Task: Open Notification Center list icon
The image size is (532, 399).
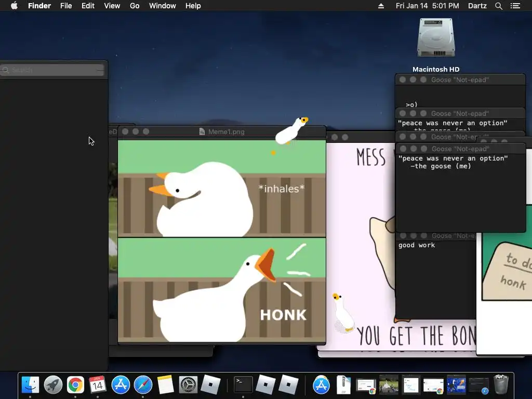Action: [515, 6]
